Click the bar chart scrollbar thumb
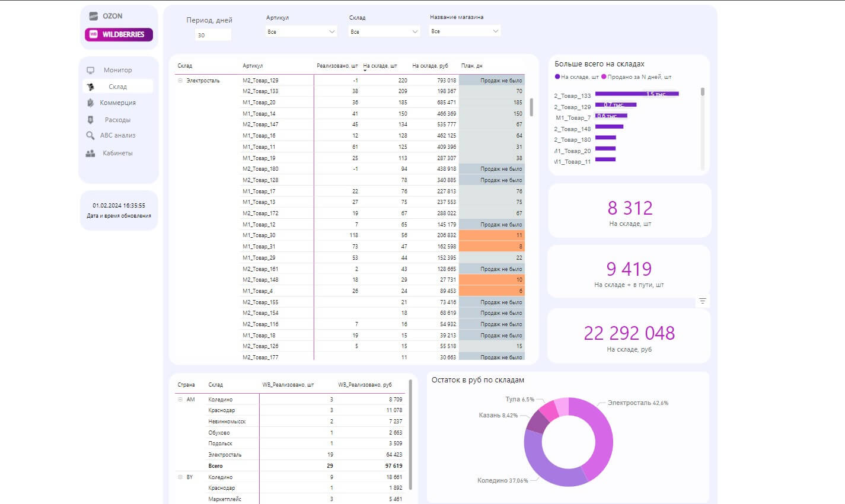845x504 pixels. click(x=703, y=91)
